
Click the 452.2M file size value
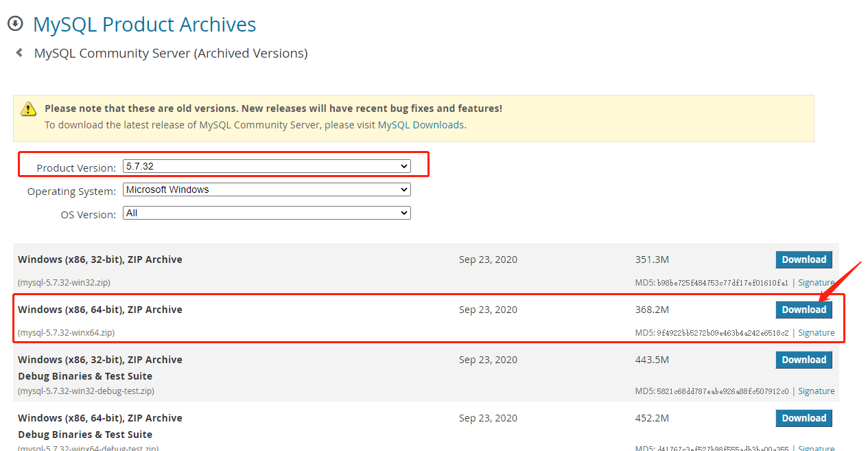[x=652, y=418]
